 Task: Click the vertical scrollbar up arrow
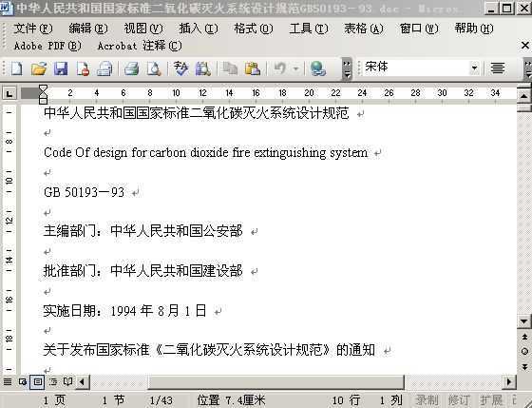[524, 96]
